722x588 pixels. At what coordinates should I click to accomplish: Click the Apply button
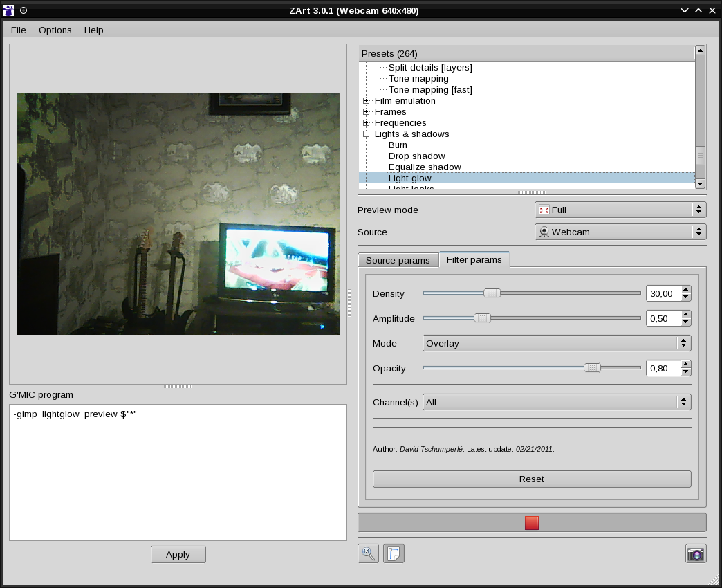tap(178, 554)
